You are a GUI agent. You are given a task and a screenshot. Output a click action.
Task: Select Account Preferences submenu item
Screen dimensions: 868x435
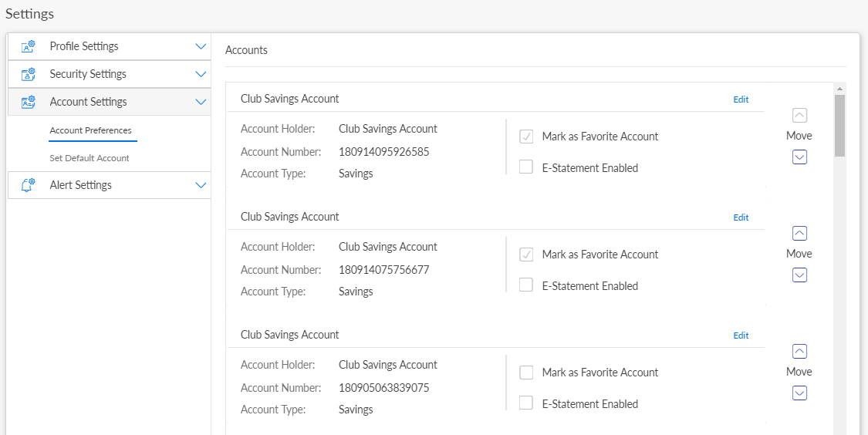90,130
